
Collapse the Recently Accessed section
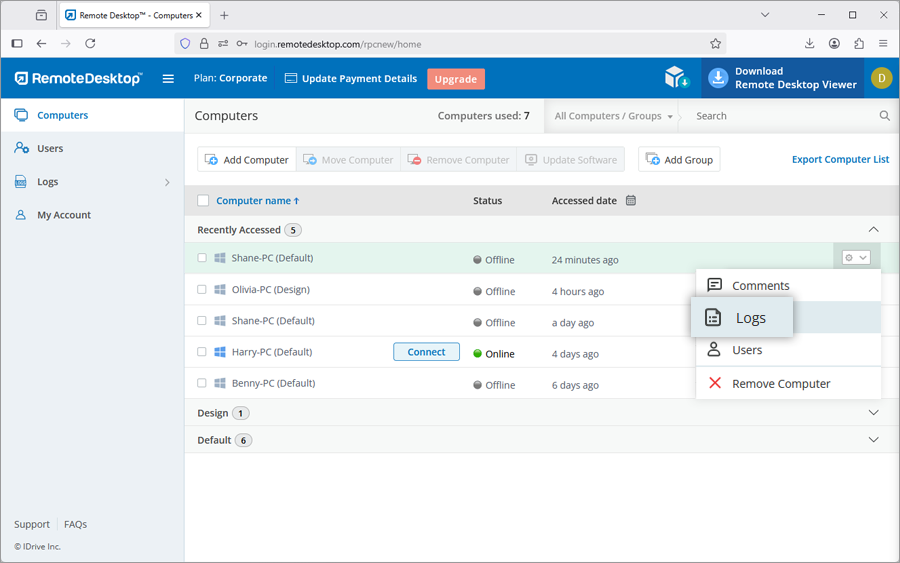tap(873, 230)
